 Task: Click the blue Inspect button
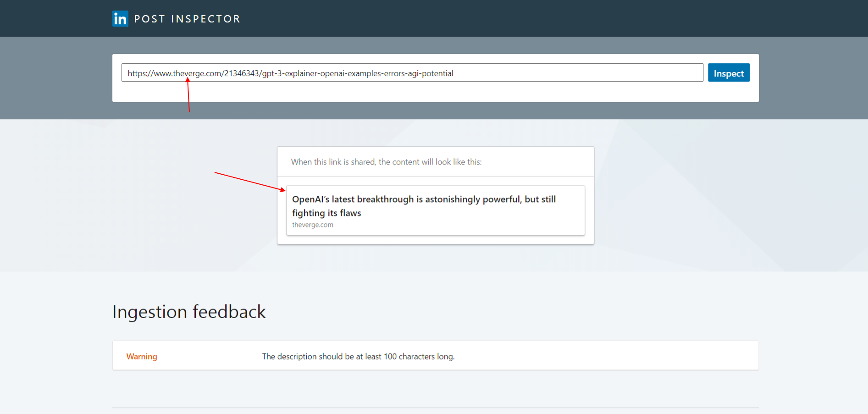[729, 73]
